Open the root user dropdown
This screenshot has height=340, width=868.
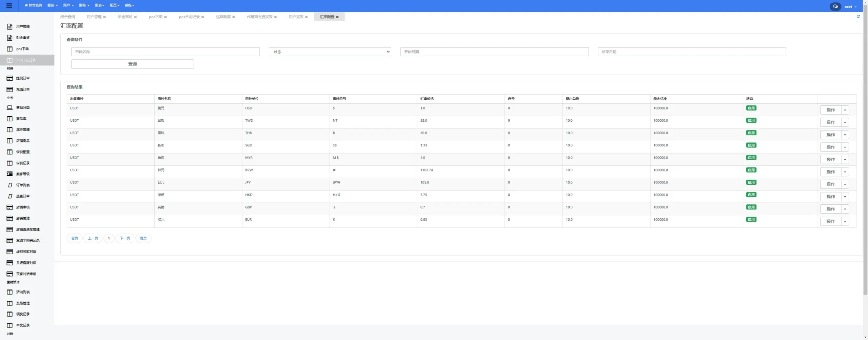pos(850,6)
